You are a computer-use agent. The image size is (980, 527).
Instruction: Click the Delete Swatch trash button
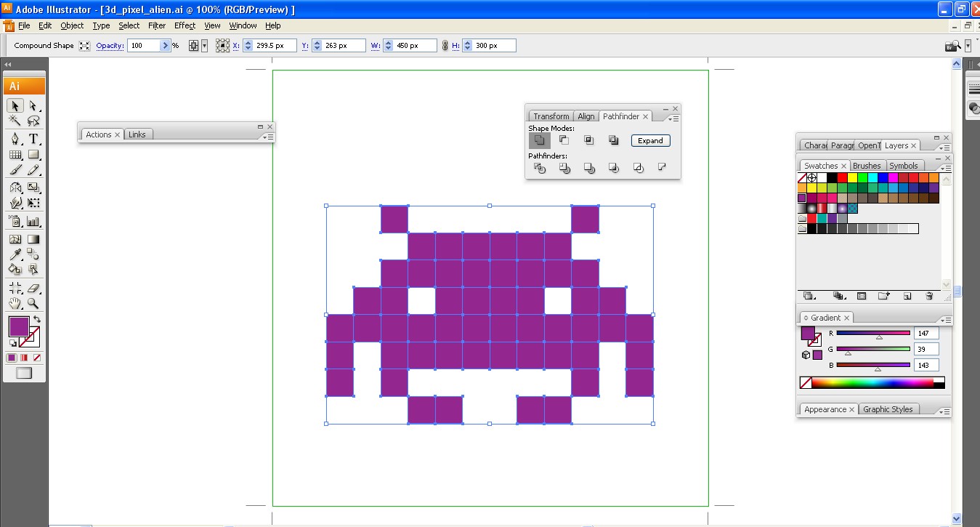[x=929, y=296]
